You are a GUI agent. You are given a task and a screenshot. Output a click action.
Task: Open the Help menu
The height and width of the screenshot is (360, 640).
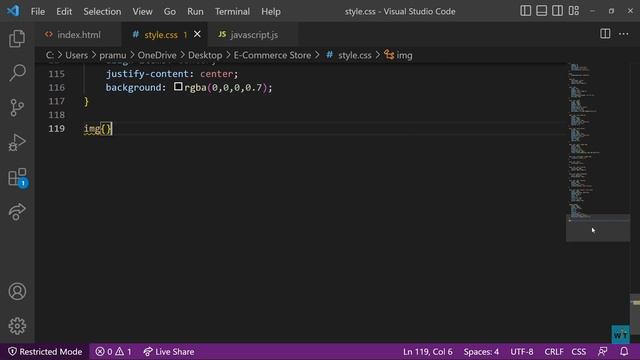pos(271,11)
